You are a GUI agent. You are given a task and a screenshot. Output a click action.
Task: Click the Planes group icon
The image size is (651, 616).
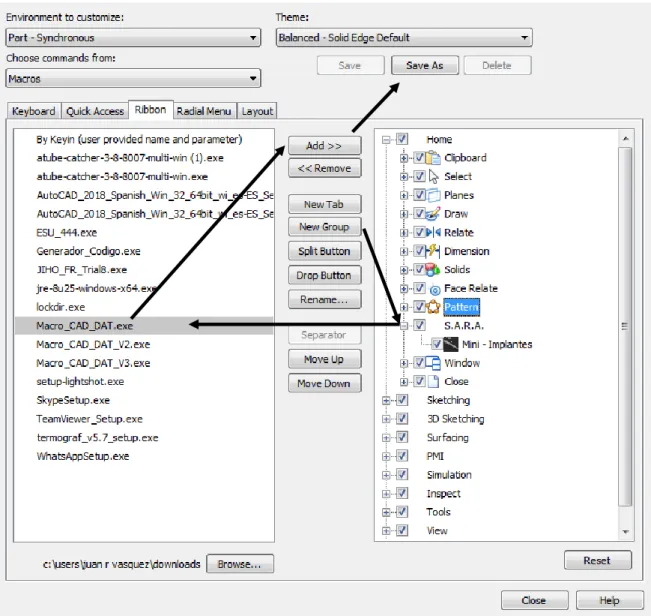pos(433,195)
